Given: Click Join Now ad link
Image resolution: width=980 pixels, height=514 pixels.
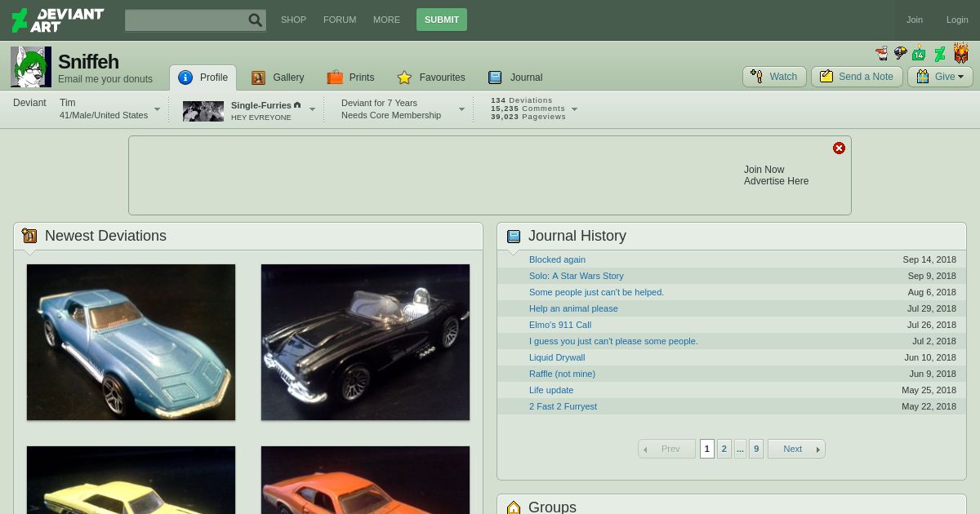Looking at the screenshot, I should pos(764,170).
